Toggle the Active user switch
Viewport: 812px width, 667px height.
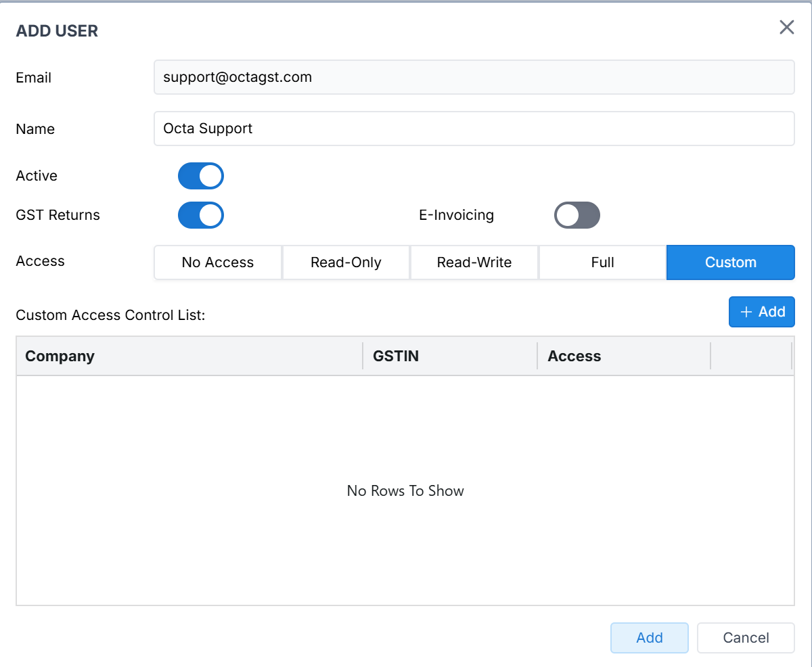(x=200, y=176)
